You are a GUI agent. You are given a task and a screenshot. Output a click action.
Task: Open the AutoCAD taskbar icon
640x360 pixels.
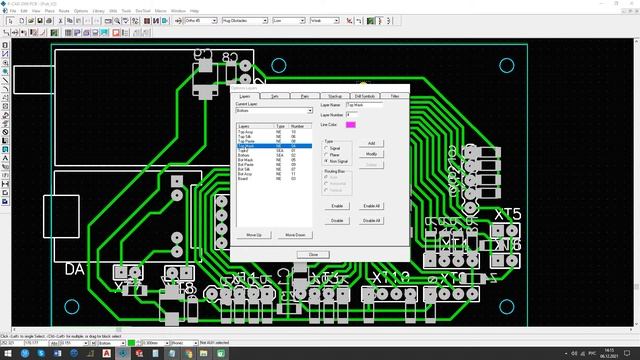107,353
